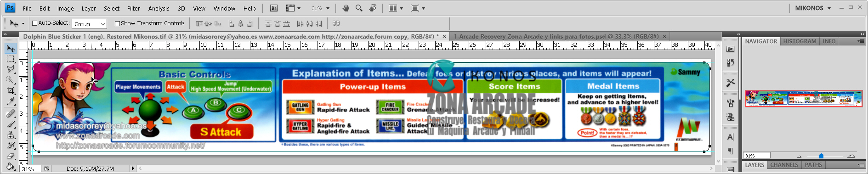Screen dimensions: 868x174
Task: Open the Filter menu
Action: pyautogui.click(x=133, y=8)
